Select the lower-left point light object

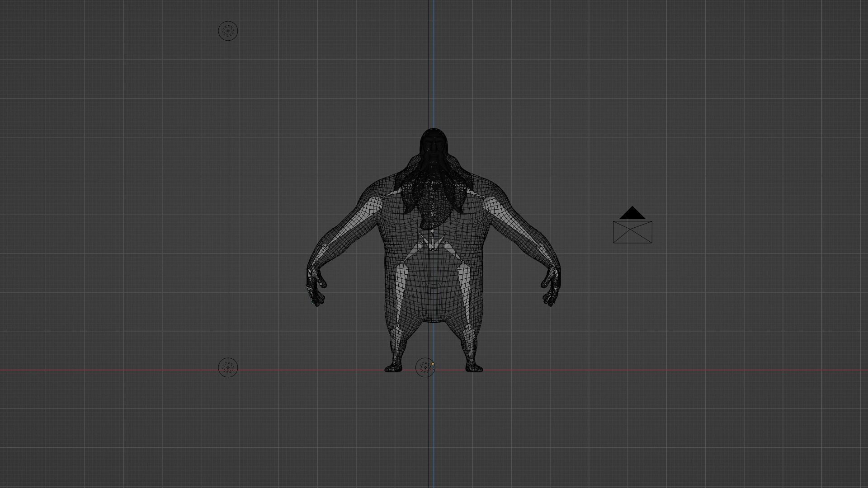(x=228, y=367)
